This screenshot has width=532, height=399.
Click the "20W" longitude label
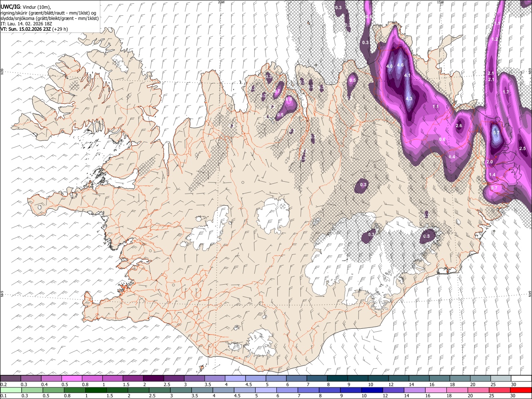[x=221, y=2]
